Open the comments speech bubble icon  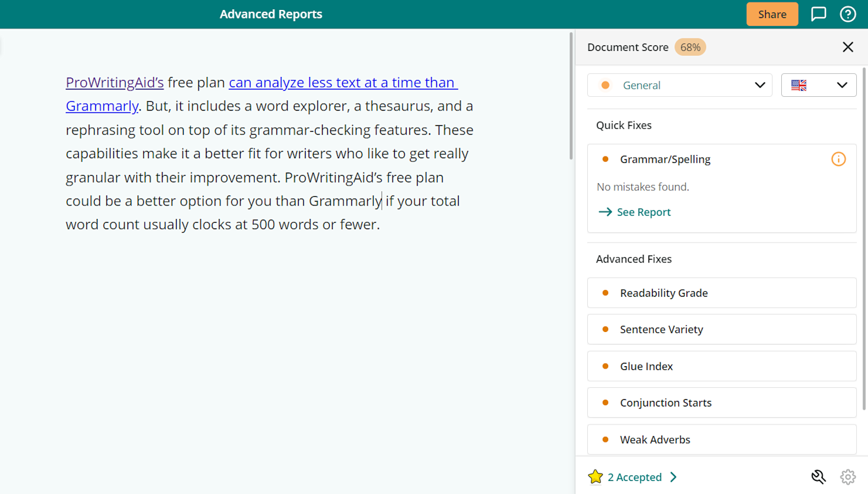tap(819, 14)
